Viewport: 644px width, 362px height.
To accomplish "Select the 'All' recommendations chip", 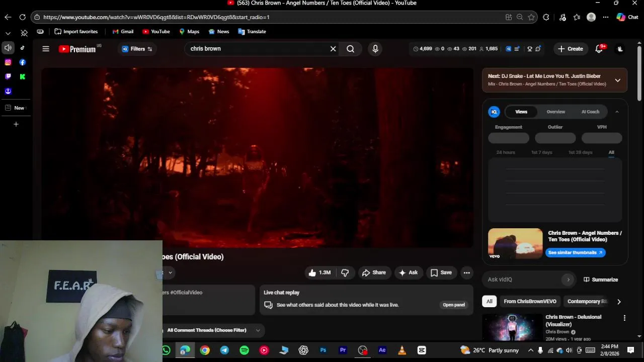I will click(489, 301).
